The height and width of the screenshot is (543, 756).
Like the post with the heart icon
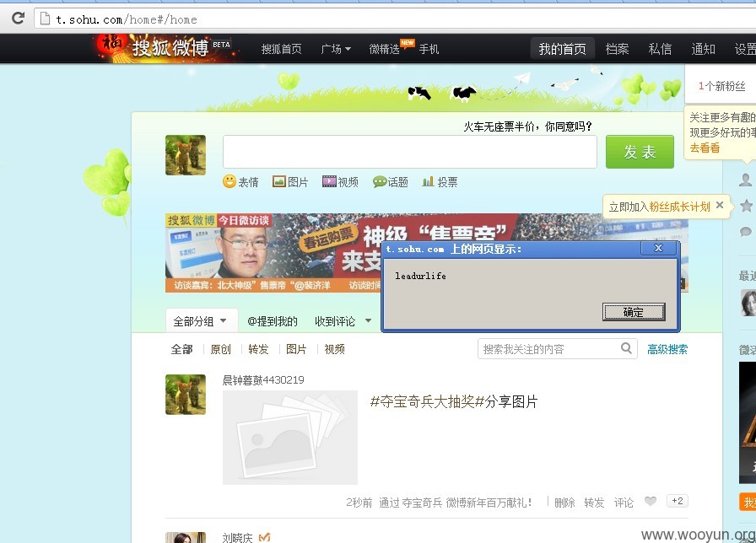pos(651,501)
